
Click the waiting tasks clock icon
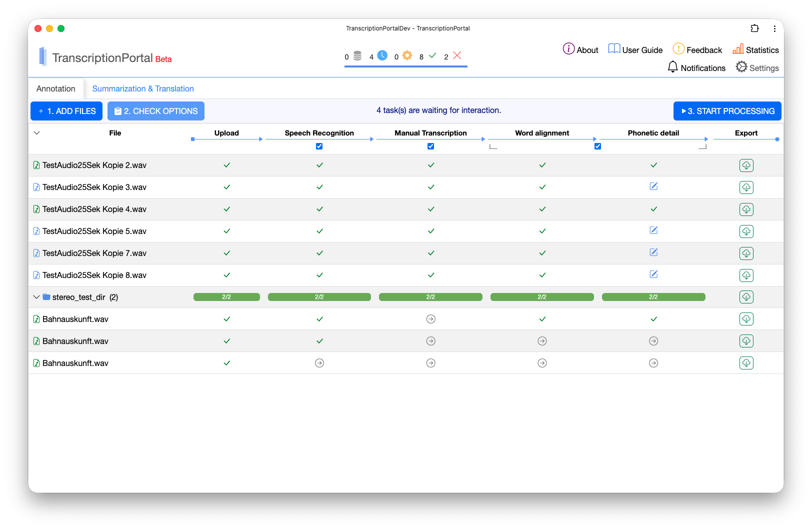tap(382, 55)
